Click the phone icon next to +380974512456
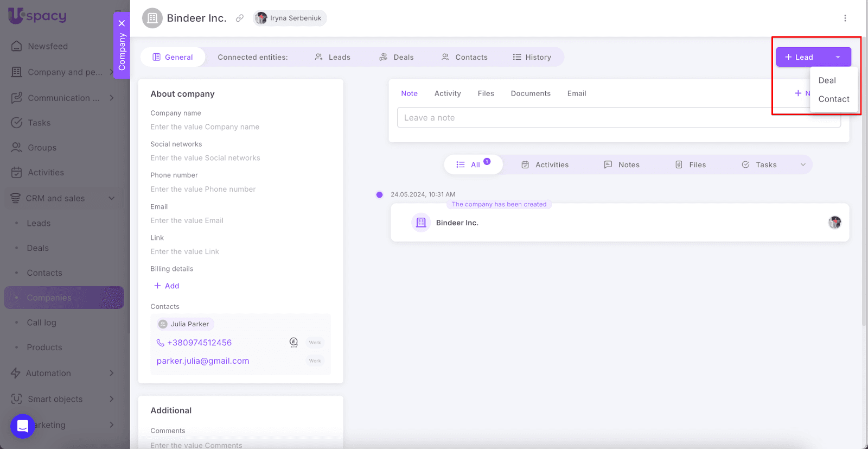 pos(160,343)
